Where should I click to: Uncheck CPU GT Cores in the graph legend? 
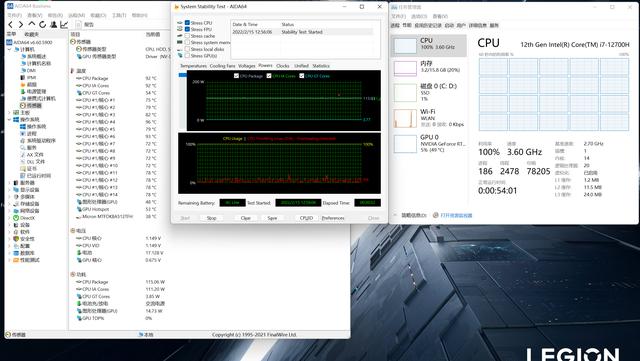click(302, 76)
